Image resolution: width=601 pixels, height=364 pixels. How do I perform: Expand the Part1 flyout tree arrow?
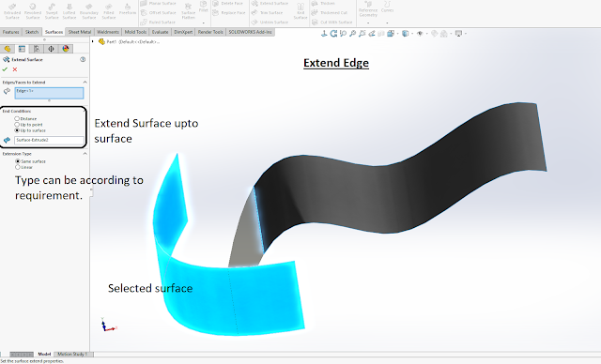[93, 41]
